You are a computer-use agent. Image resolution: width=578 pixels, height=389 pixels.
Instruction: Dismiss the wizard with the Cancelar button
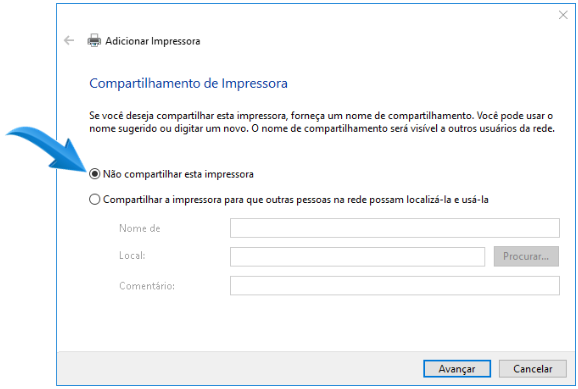tap(533, 369)
